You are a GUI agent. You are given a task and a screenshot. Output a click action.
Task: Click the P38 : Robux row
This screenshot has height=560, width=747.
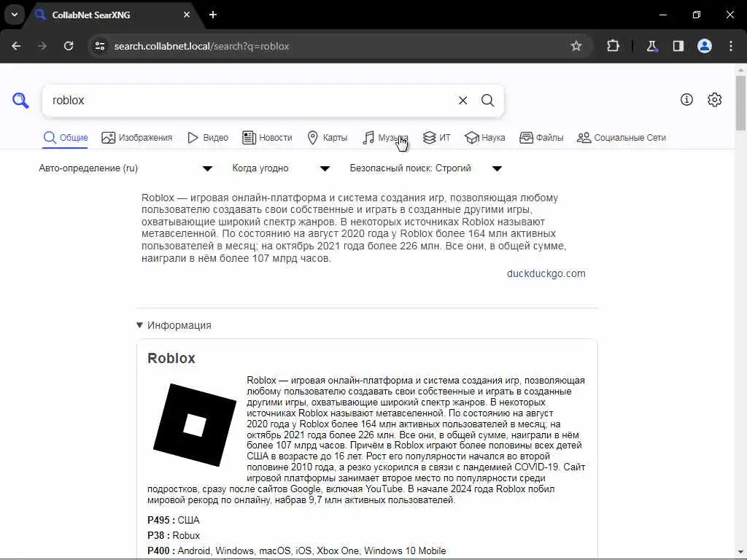point(174,535)
